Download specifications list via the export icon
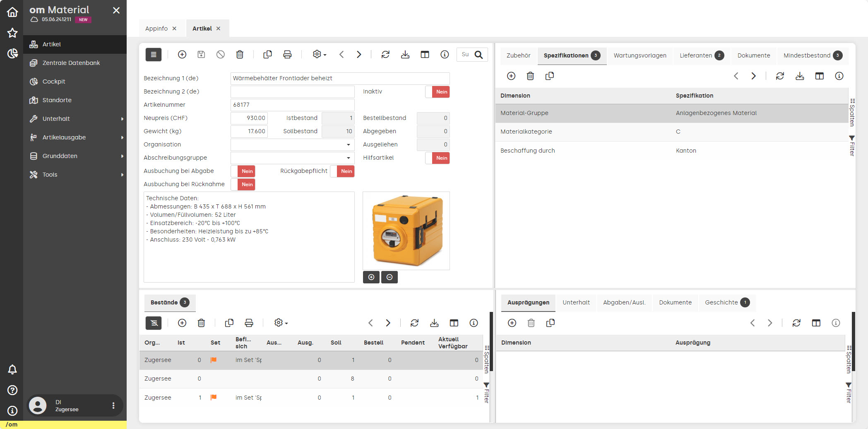The image size is (868, 429). pyautogui.click(x=800, y=76)
